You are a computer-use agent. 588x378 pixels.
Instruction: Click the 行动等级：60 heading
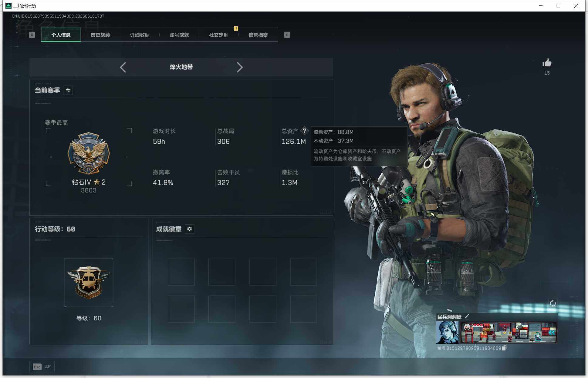(55, 229)
